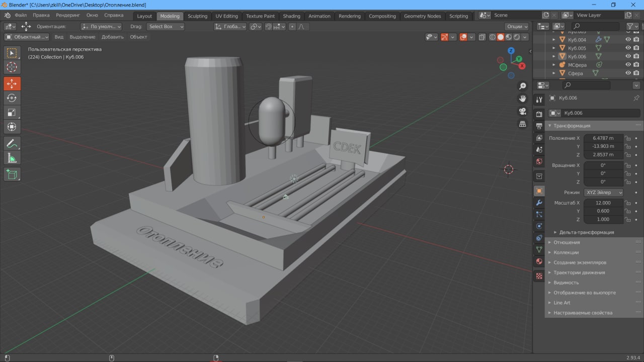
Task: Toggle X-ray mode in viewport header
Action: pos(482,37)
